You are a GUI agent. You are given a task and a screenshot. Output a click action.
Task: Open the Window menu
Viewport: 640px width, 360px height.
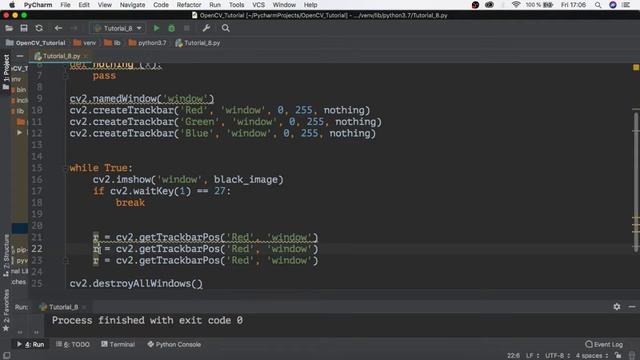pos(284,5)
